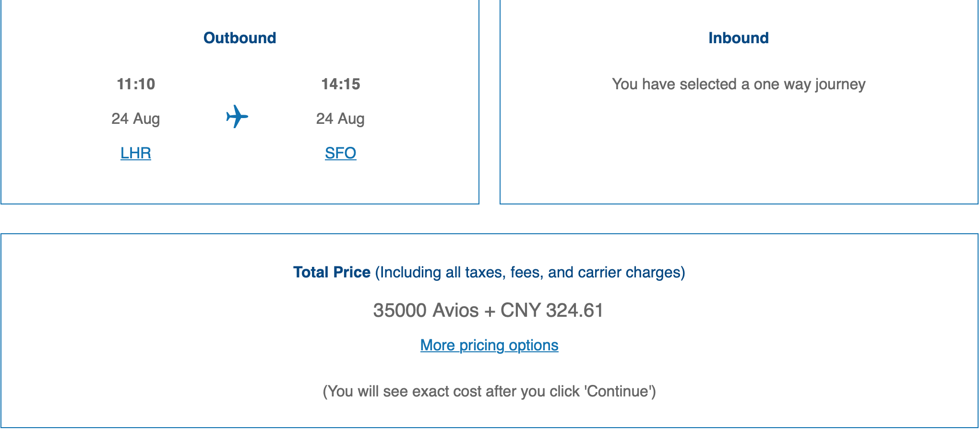Select the 14:15 arrival time
This screenshot has width=980, height=431.
340,84
